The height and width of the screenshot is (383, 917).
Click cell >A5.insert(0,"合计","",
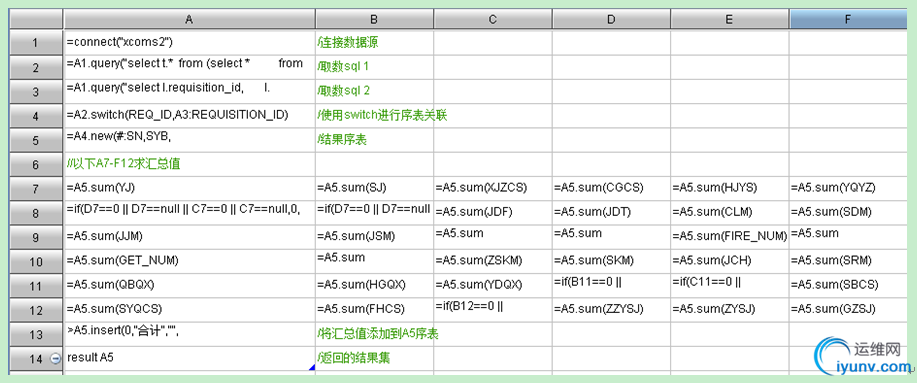189,334
